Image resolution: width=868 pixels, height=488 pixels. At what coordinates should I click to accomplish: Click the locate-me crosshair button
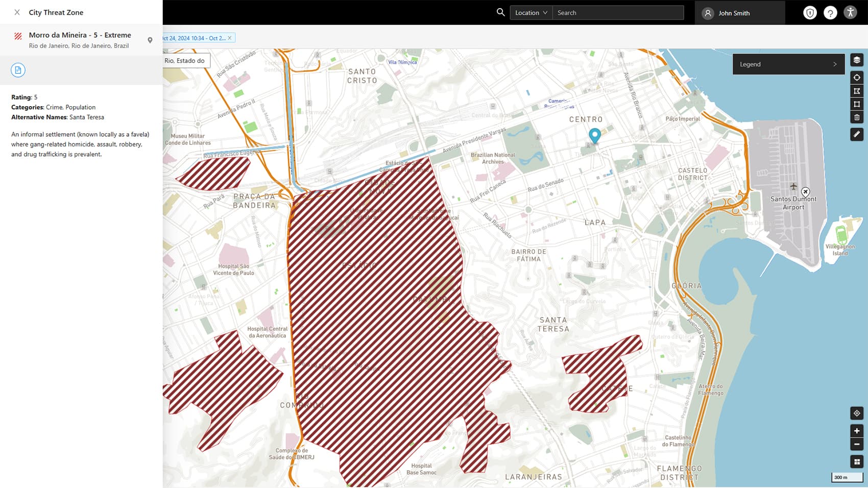tap(857, 412)
